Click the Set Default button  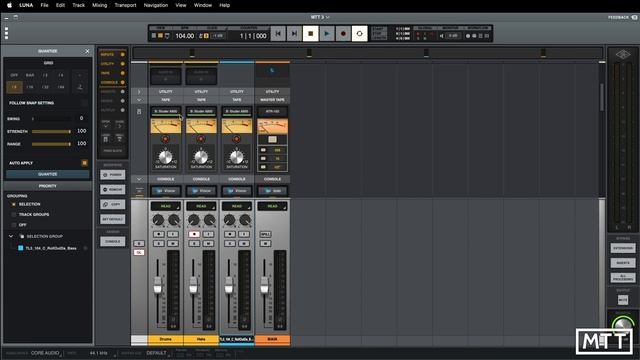(113, 219)
